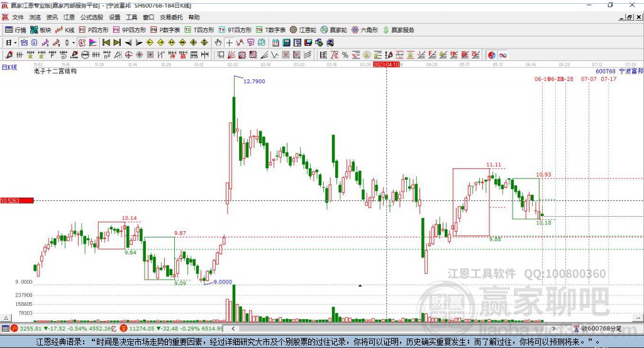Screen dimensions: 644x348
Task: Open the 板块 sectors view
Action: 40,30
